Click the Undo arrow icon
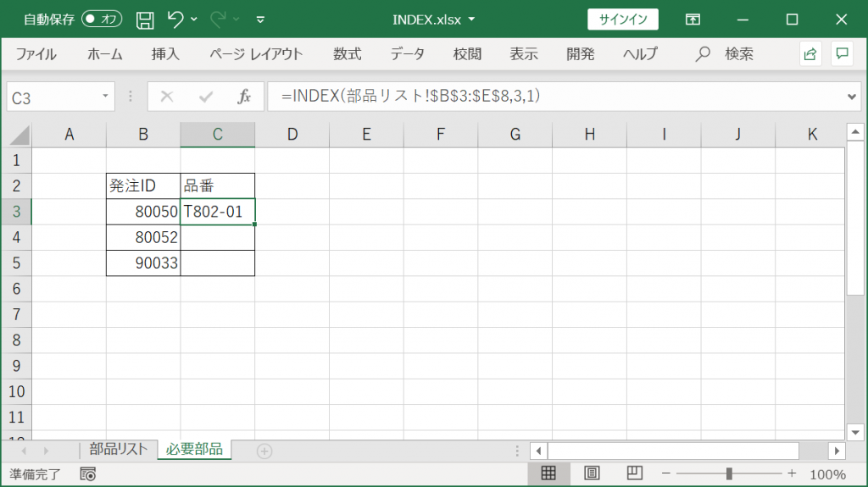Viewport: 868px width, 487px height. (175, 19)
